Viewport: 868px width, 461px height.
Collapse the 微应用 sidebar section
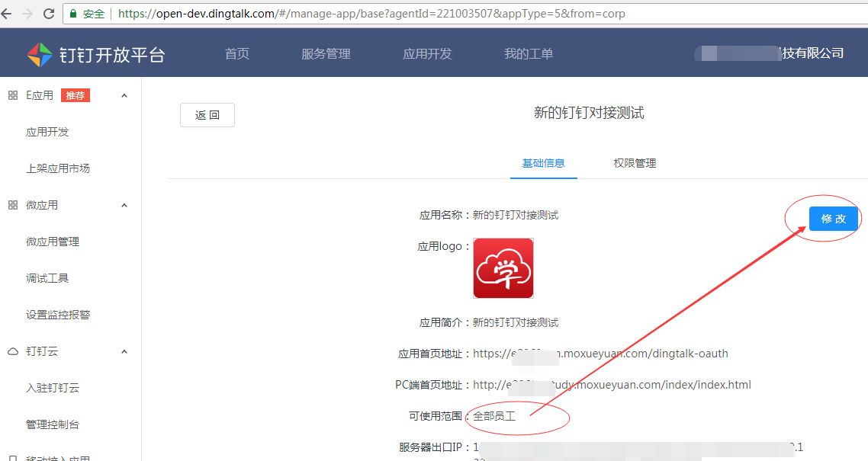pos(124,206)
